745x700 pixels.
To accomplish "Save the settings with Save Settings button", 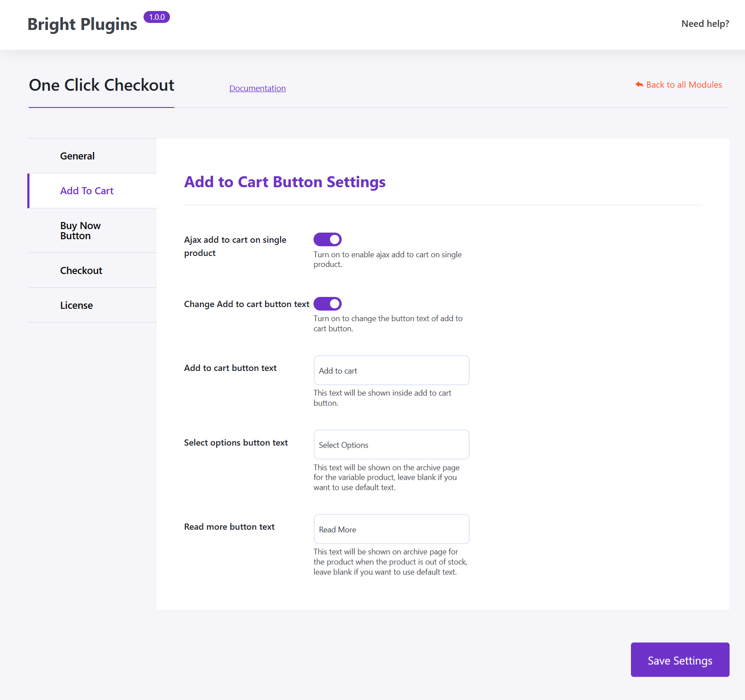I will pos(680,659).
